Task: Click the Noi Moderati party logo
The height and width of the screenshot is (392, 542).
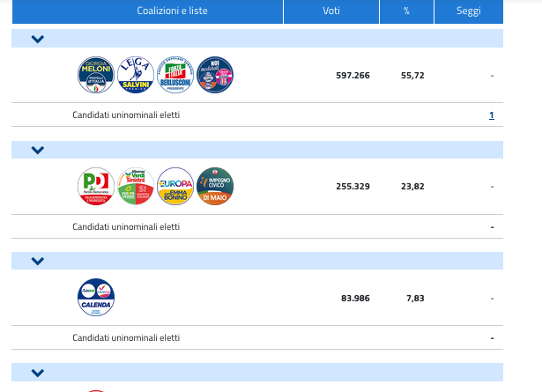Action: click(214, 75)
